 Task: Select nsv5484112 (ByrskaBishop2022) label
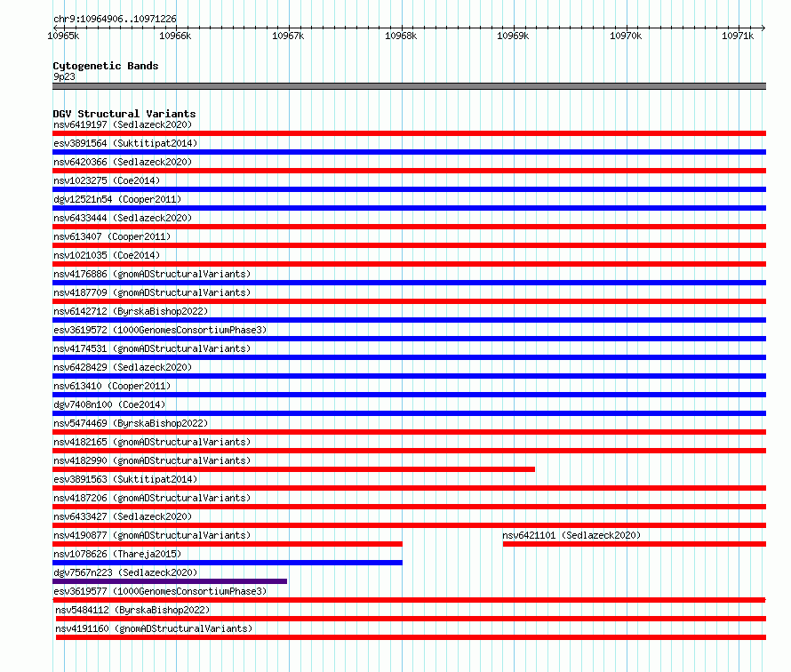[132, 610]
